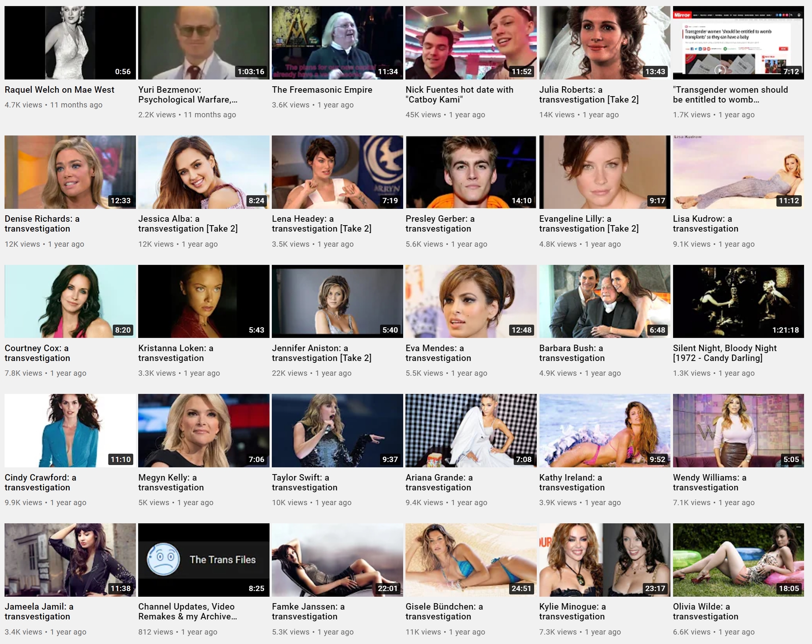Click the Kathy Ireland transvestigation title
Viewport: 812px width, 644px height.
pyautogui.click(x=572, y=482)
